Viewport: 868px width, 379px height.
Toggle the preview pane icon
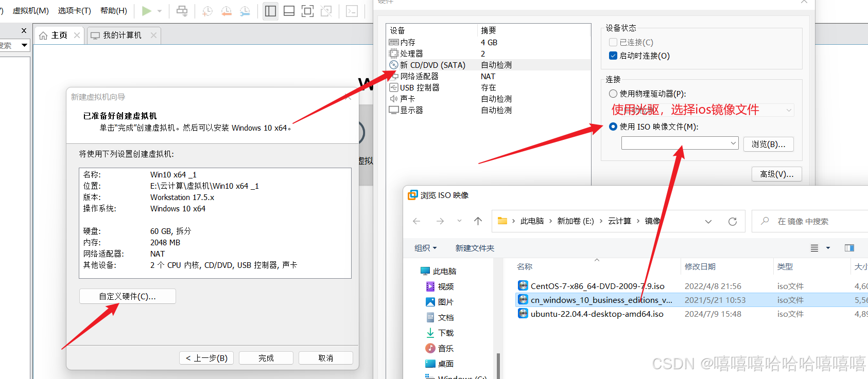pyautogui.click(x=849, y=248)
